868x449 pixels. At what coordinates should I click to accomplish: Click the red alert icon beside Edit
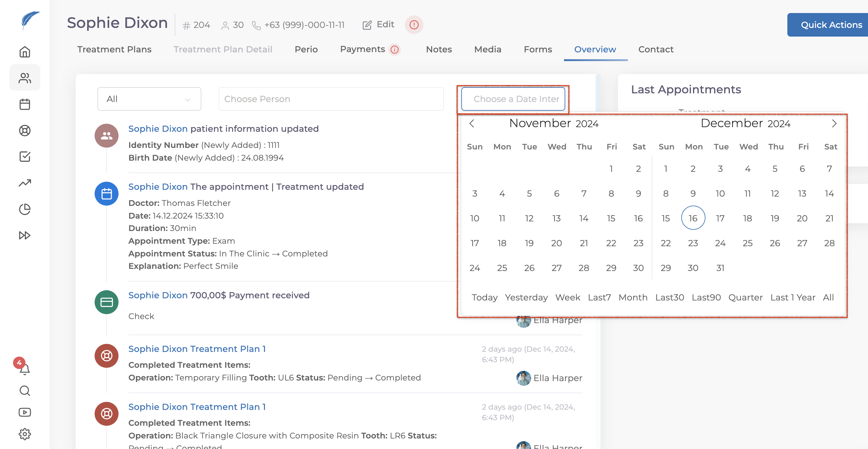tap(414, 25)
